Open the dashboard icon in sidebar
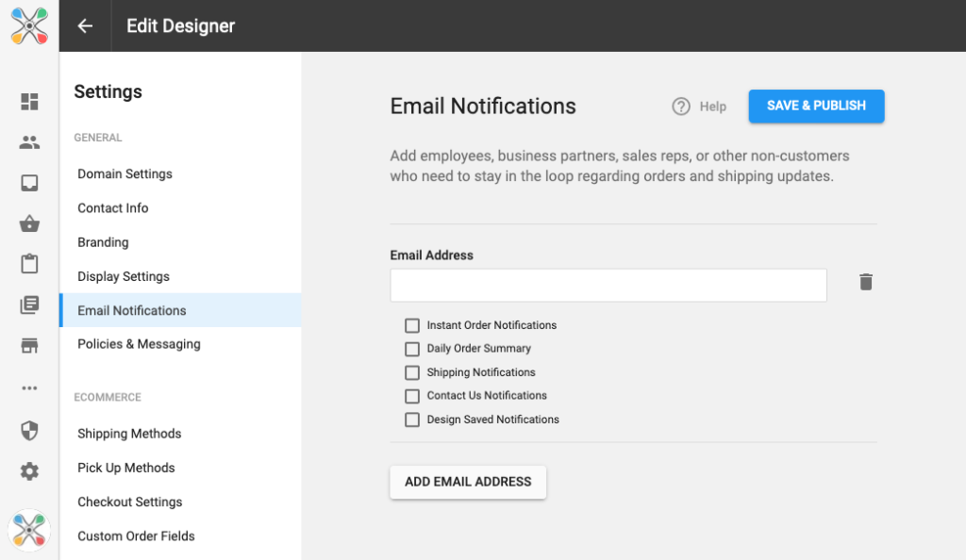The height and width of the screenshot is (560, 966). pos(29,102)
